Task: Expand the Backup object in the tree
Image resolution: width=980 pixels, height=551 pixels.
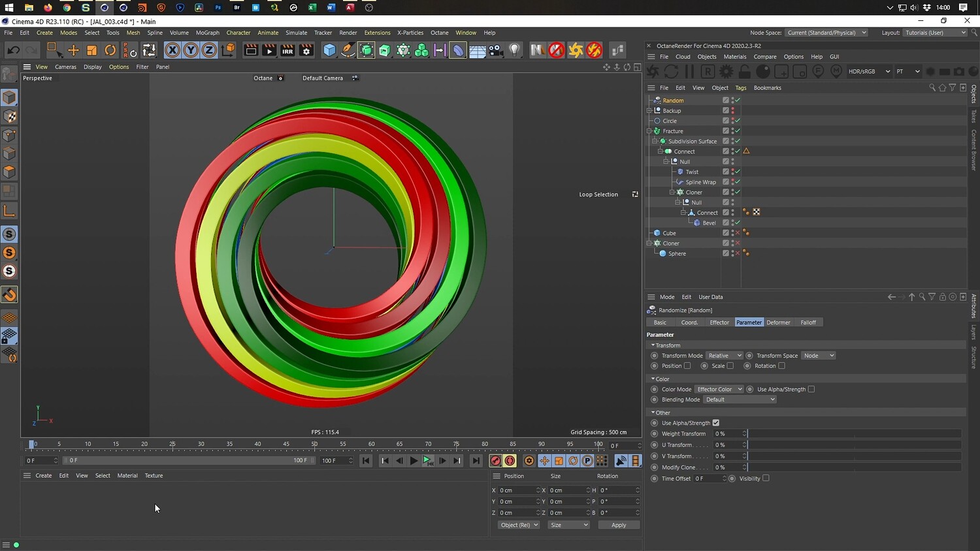Action: pos(649,110)
